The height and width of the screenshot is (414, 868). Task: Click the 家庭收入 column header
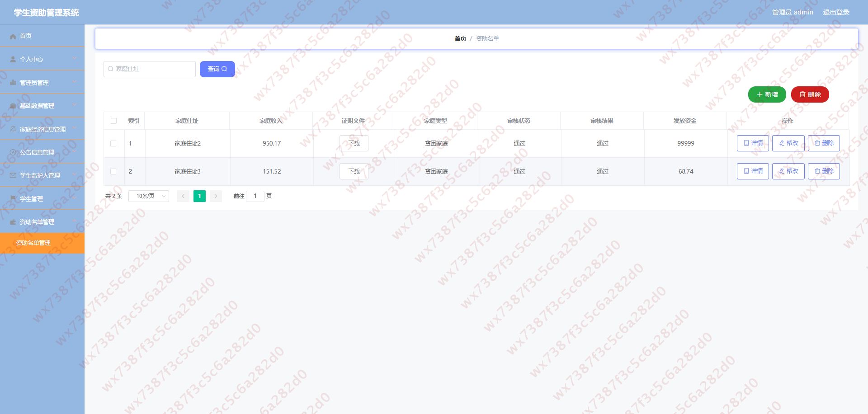[271, 121]
